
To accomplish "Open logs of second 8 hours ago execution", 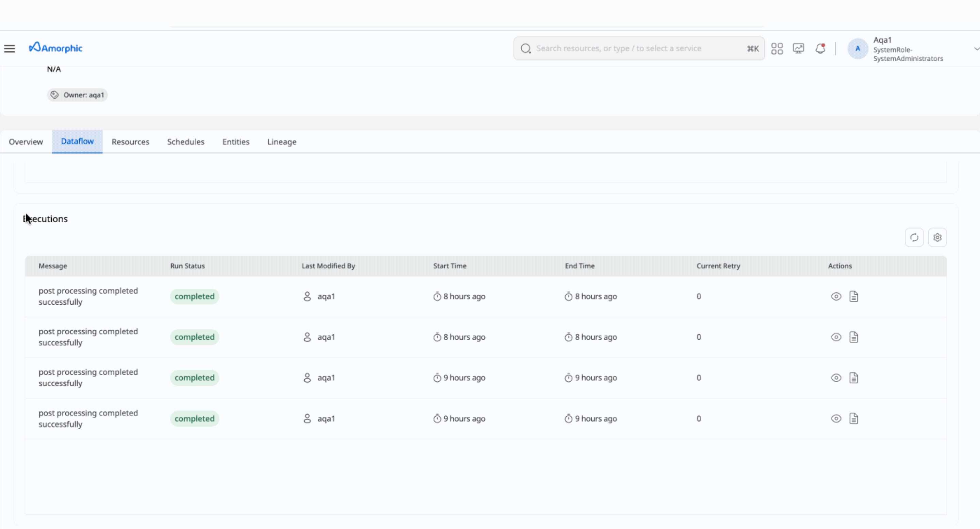I will [x=854, y=337].
